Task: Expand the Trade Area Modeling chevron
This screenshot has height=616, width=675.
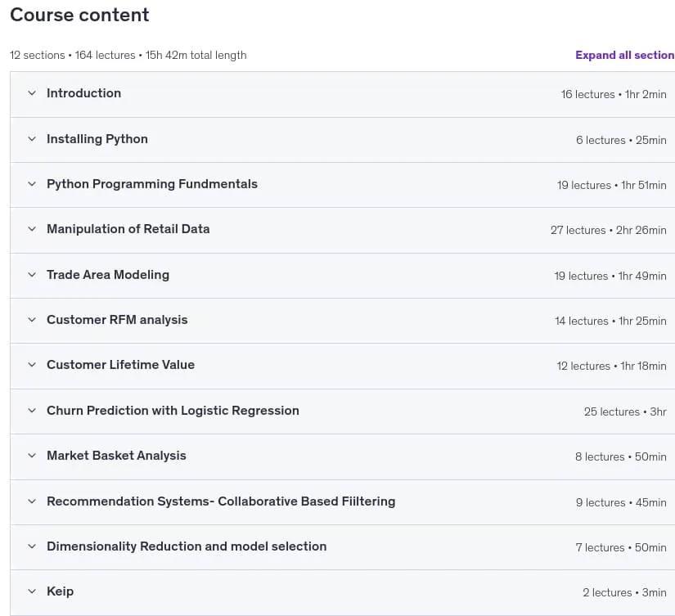Action: pyautogui.click(x=32, y=275)
